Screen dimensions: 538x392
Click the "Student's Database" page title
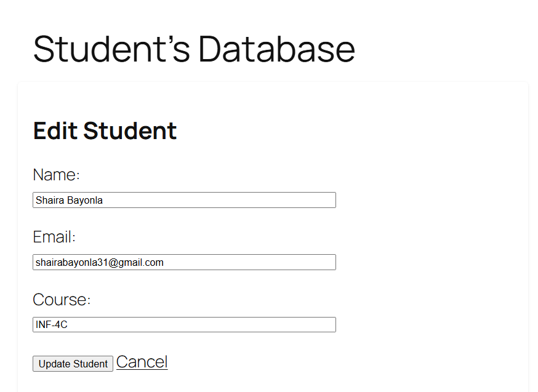pyautogui.click(x=194, y=49)
